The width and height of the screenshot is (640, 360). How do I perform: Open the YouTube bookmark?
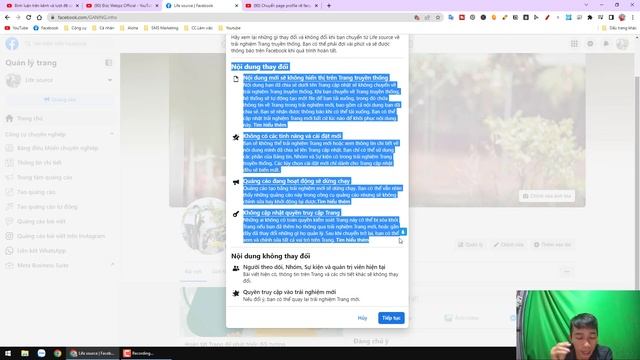(x=16, y=28)
